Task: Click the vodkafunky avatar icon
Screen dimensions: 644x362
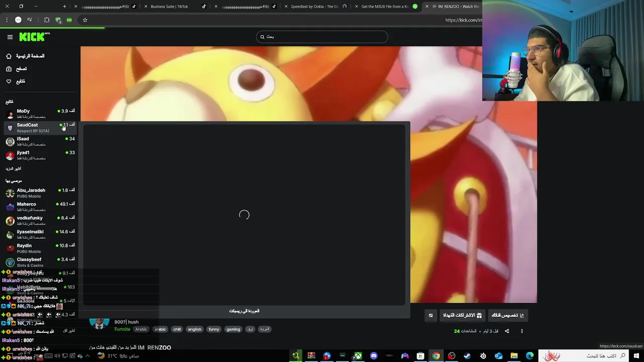Action: [x=10, y=221]
